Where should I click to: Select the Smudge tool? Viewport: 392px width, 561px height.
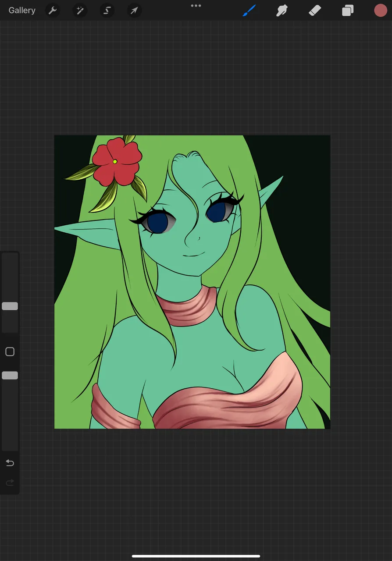(x=282, y=11)
